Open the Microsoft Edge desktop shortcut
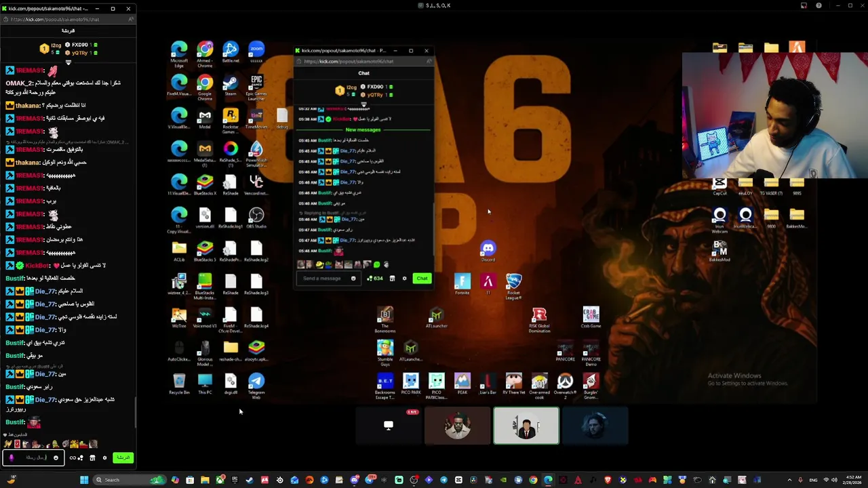868x488 pixels. pos(179,53)
